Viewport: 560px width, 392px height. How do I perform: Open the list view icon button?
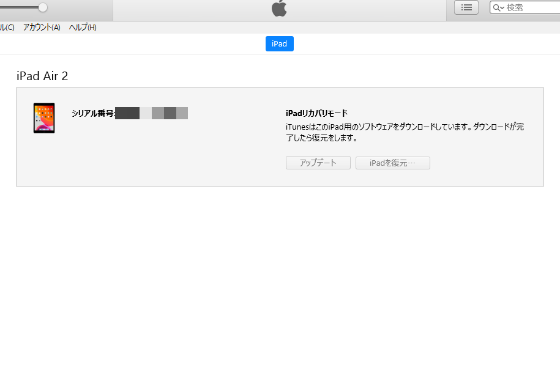coord(466,7)
